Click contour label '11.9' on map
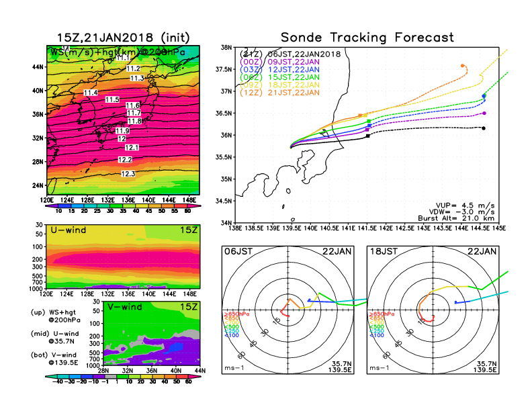The image size is (532, 411). (x=122, y=131)
